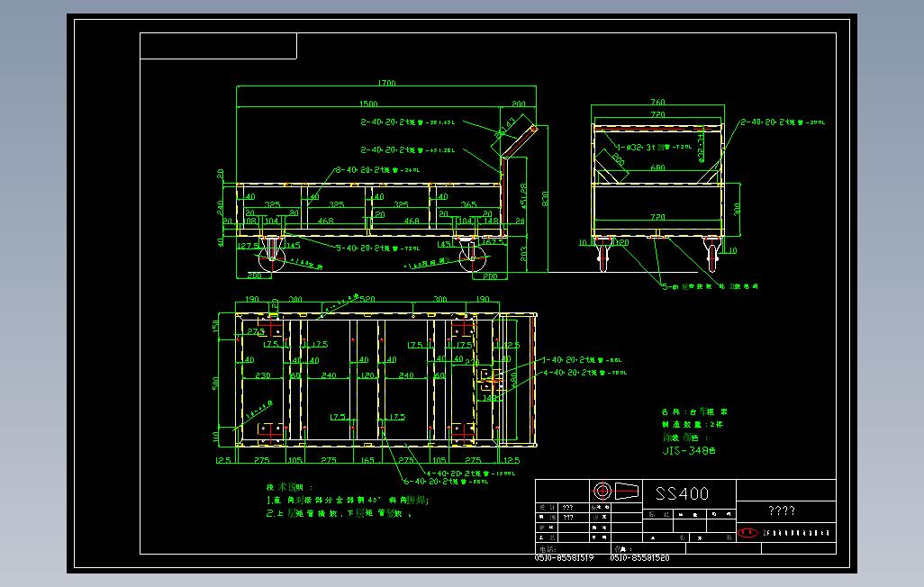Pick the 165 dimension below the plan view
The image size is (924, 587).
367,460
